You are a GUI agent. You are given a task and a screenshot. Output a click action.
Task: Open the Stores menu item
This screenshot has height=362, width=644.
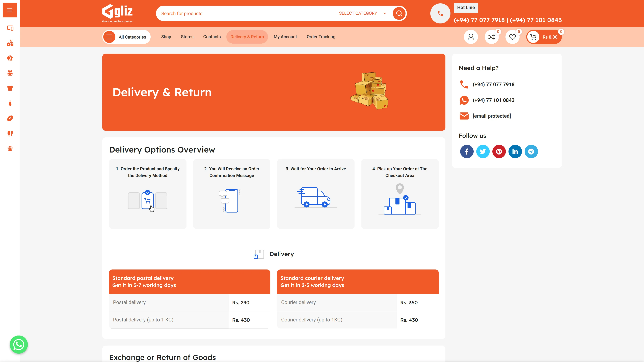tap(187, 37)
